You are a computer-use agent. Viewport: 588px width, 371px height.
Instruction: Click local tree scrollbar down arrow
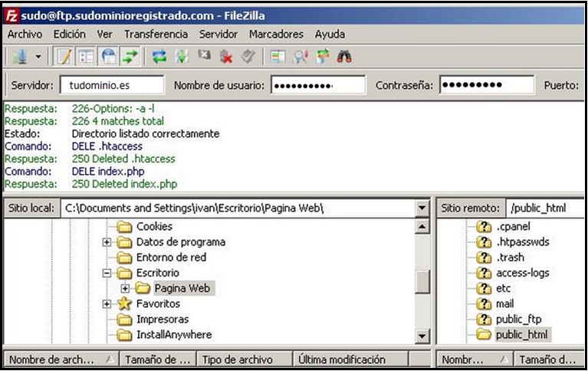coord(422,336)
